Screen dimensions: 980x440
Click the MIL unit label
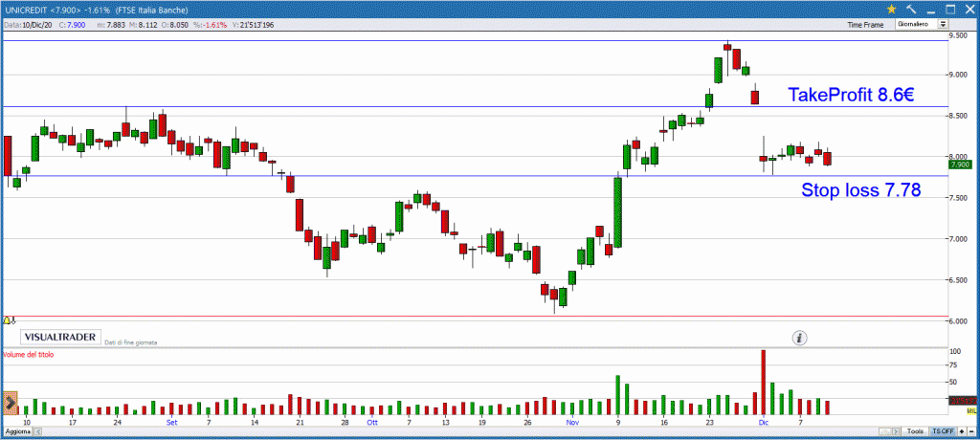tap(972, 410)
